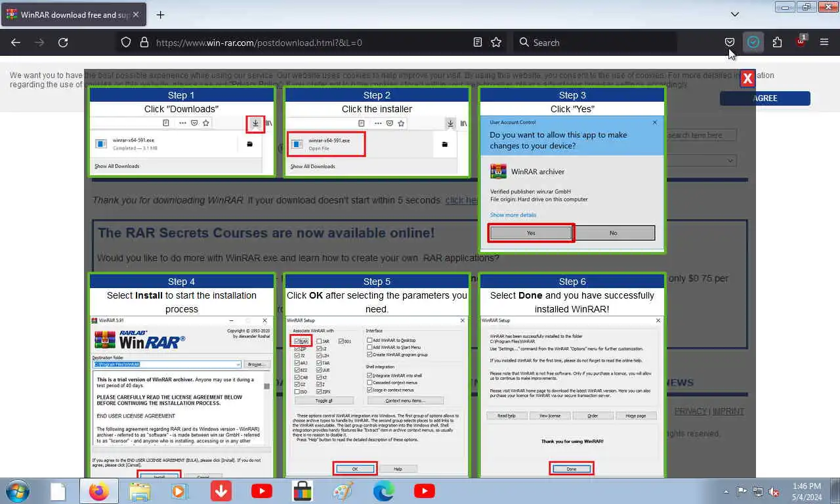
Task: Click into the Firefox Search box
Action: 595,42
